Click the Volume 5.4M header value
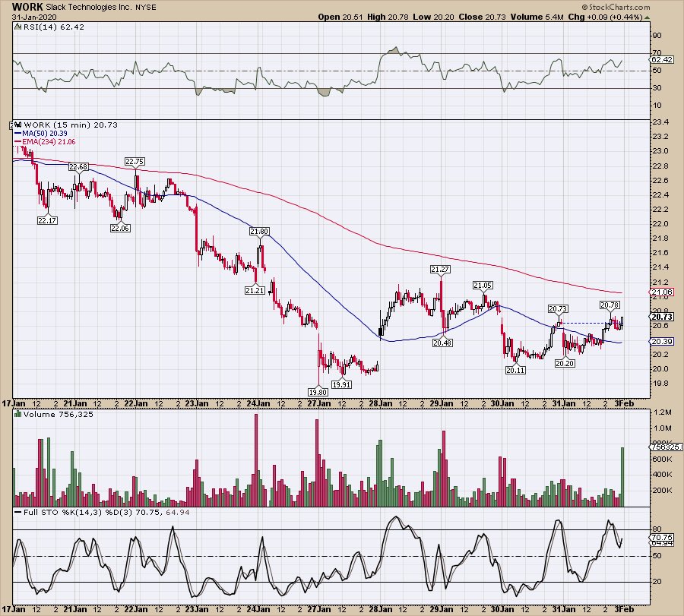Screen dimensions: 684x616 (x=537, y=17)
